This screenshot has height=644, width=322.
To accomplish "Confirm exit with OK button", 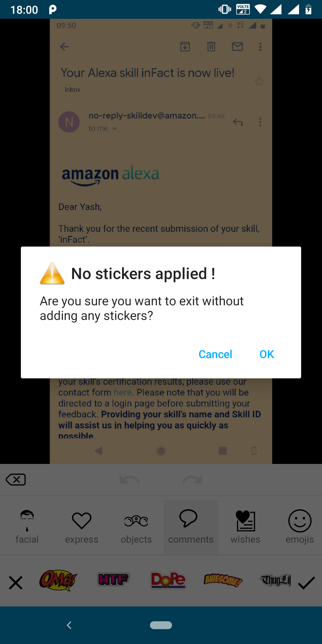I will [x=267, y=354].
